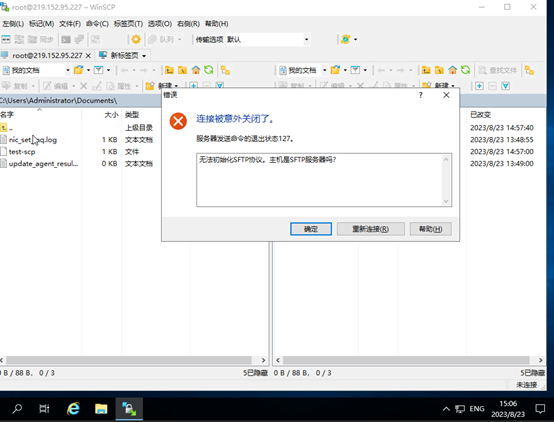Click the 确定 button in error dialog
The image size is (554, 422).
click(311, 229)
